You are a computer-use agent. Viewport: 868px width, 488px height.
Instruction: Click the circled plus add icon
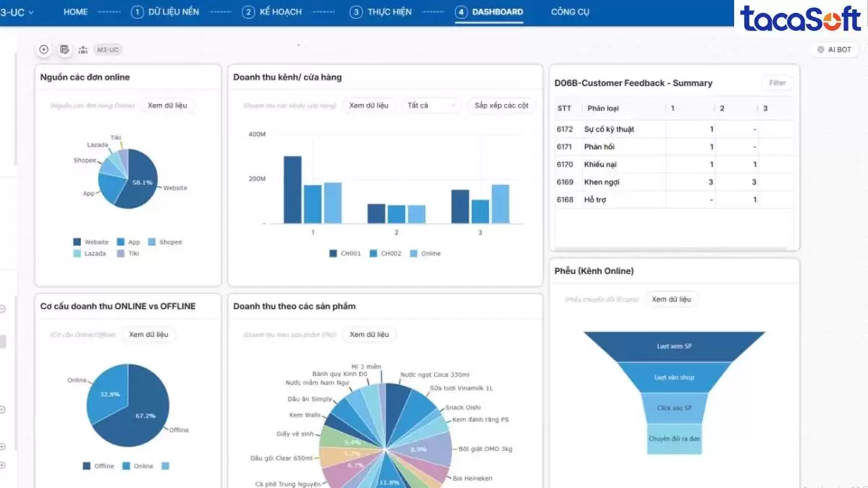coord(44,49)
